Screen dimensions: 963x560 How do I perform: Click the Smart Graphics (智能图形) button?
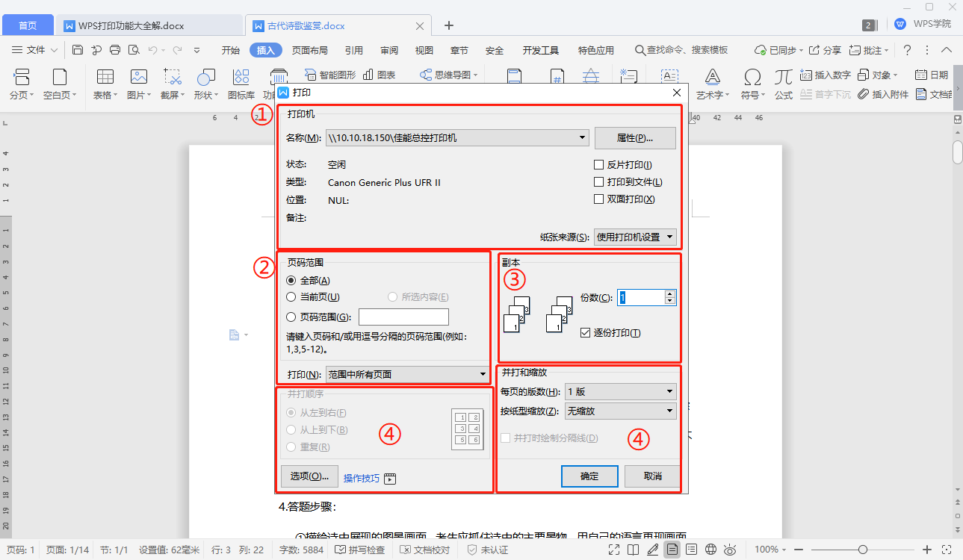click(330, 75)
